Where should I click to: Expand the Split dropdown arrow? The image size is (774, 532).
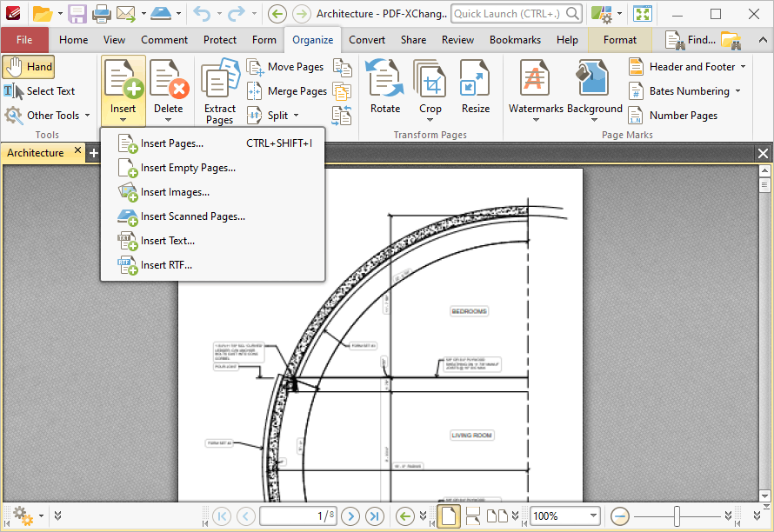(297, 116)
